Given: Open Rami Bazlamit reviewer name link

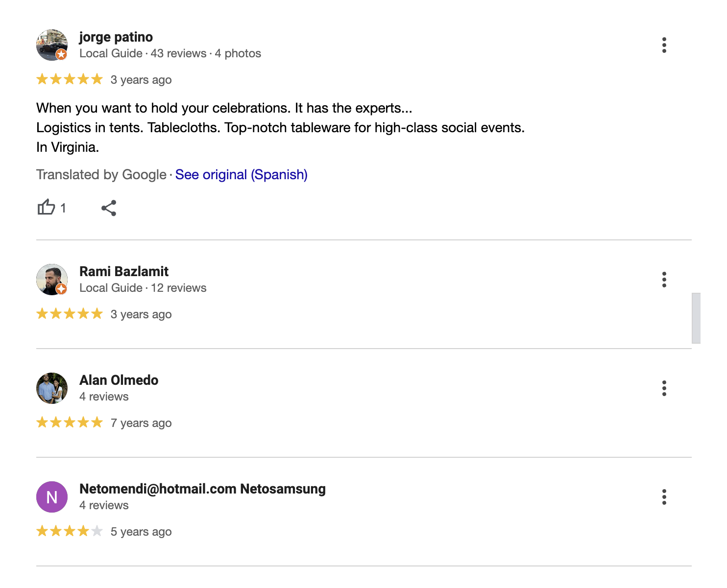Looking at the screenshot, I should coord(124,272).
